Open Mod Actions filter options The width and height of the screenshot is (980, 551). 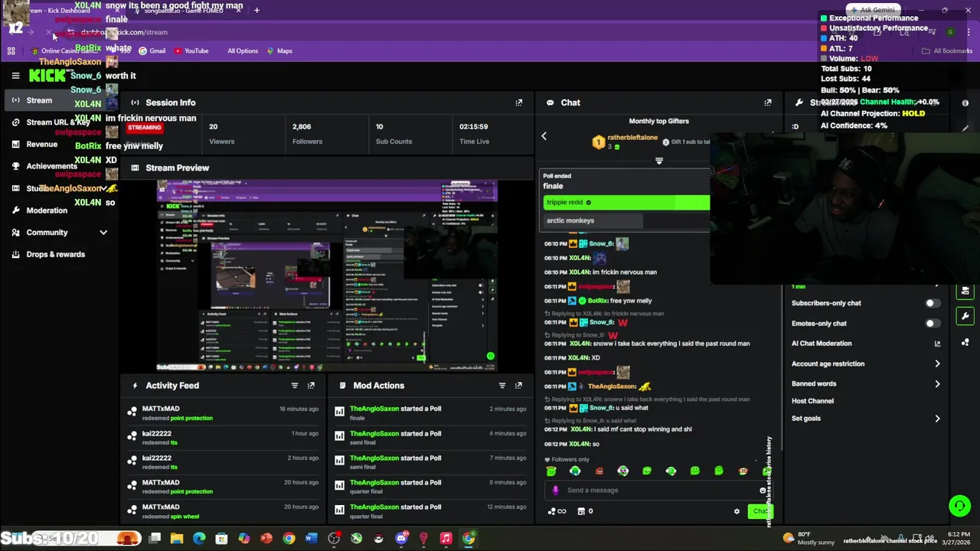coord(502,386)
